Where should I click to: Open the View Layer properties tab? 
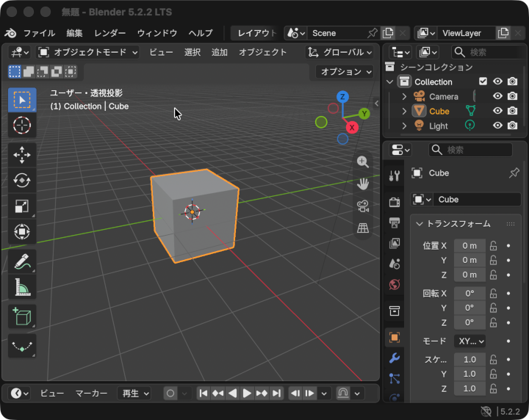click(x=394, y=243)
